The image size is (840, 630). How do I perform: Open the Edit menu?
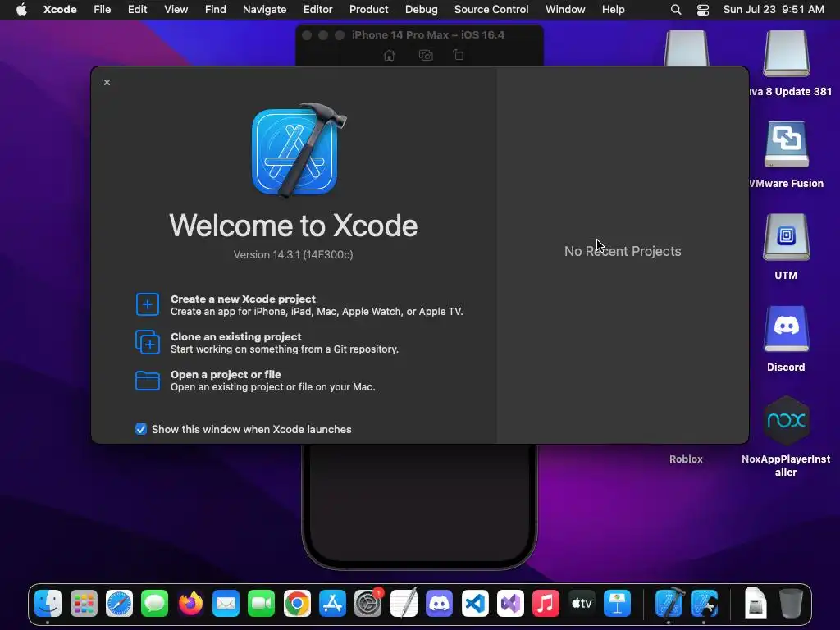coord(137,9)
